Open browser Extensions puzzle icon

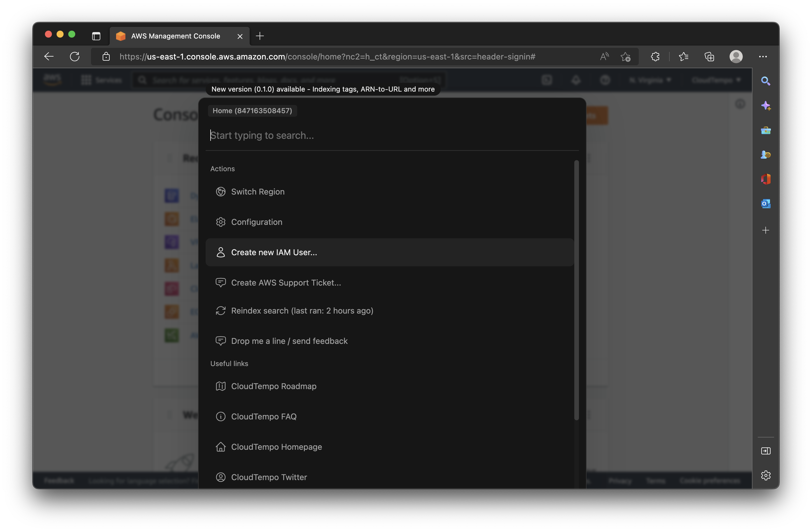click(655, 56)
